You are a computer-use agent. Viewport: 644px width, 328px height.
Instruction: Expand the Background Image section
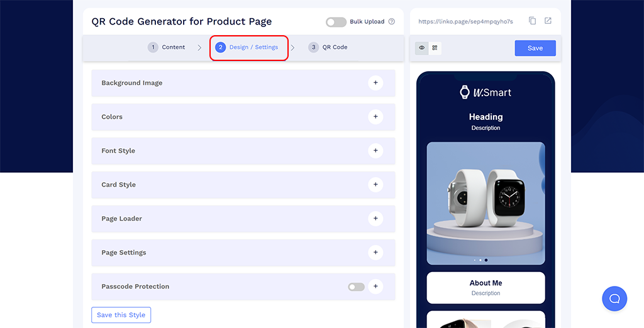coord(375,82)
